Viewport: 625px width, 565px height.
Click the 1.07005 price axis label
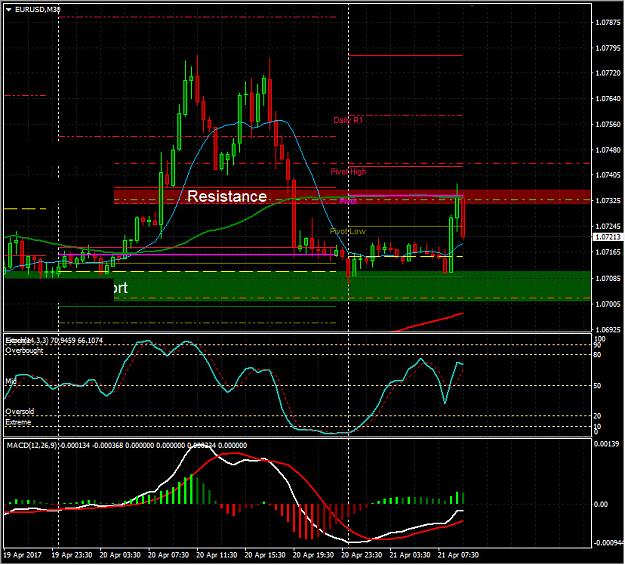pyautogui.click(x=608, y=304)
